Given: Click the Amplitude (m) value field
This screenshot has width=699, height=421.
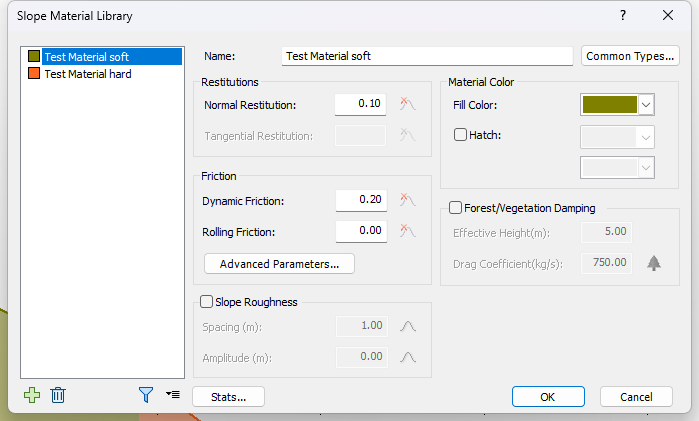Looking at the screenshot, I should pyautogui.click(x=362, y=357).
